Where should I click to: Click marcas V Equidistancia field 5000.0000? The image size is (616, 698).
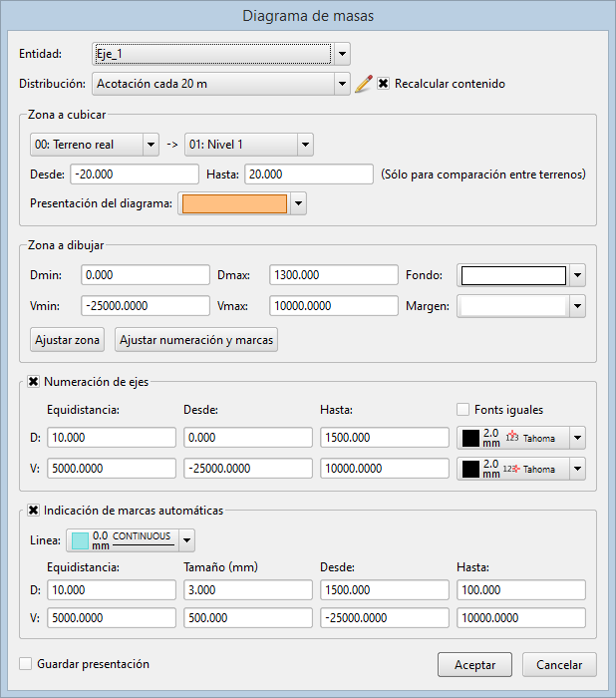coord(112,618)
